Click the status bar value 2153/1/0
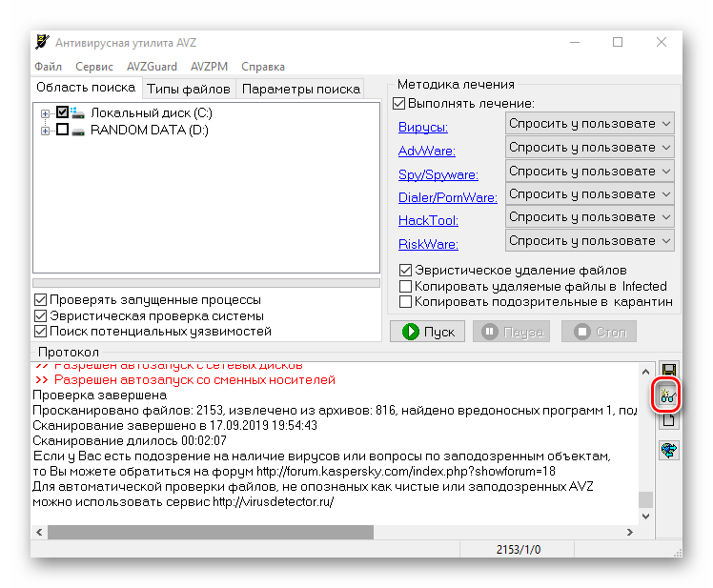Image resolution: width=713 pixels, height=588 pixels. 518,550
